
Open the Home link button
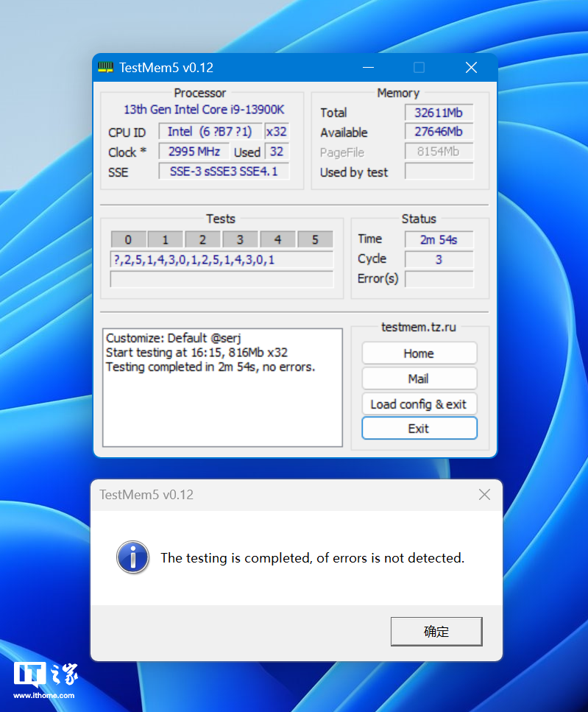pos(419,353)
